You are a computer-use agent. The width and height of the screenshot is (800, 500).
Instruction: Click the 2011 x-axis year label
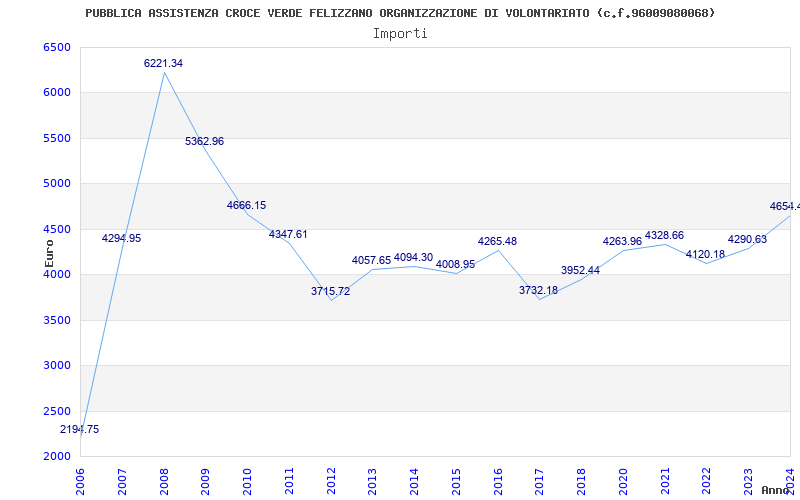pos(289,481)
